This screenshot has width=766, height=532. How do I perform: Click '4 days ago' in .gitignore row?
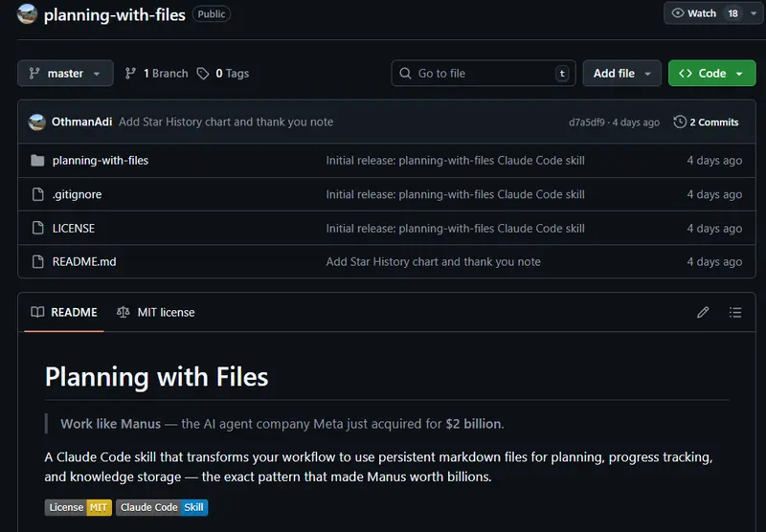click(714, 194)
